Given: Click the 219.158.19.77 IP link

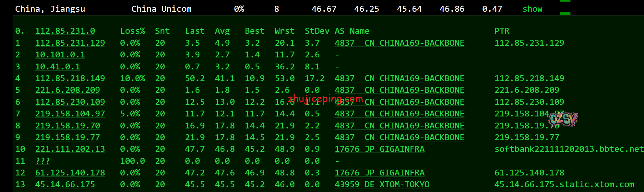Looking at the screenshot, I should [x=67, y=138].
